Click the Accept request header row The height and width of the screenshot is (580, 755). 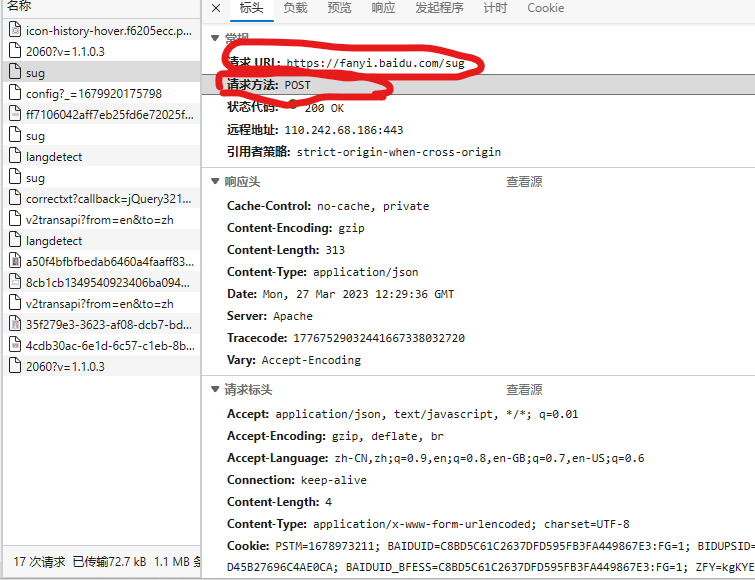point(403,414)
